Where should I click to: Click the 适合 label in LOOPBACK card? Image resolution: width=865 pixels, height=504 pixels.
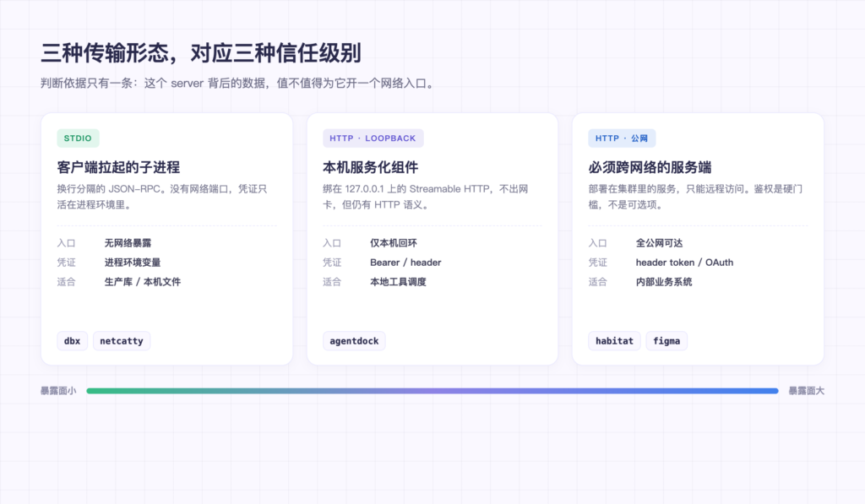[332, 282]
